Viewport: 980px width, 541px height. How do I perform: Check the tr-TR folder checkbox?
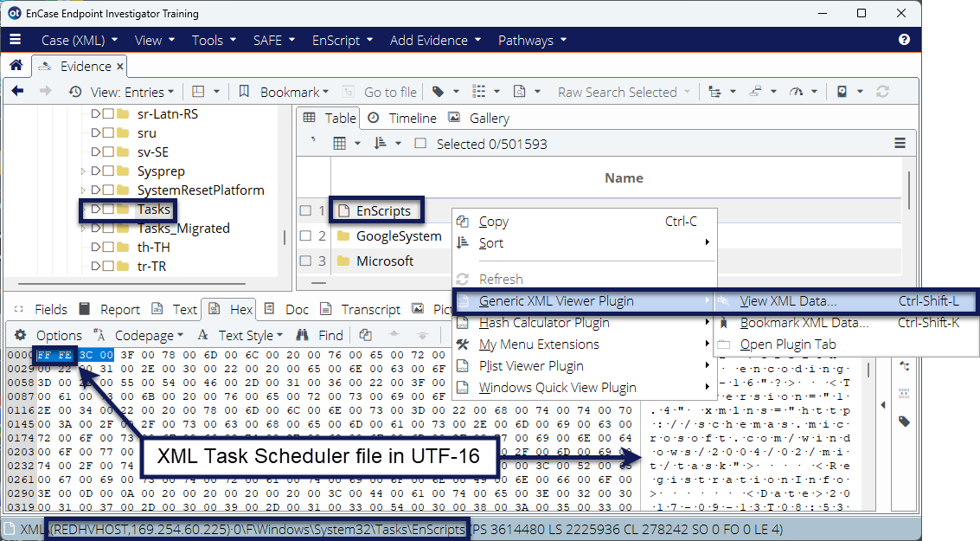(108, 266)
